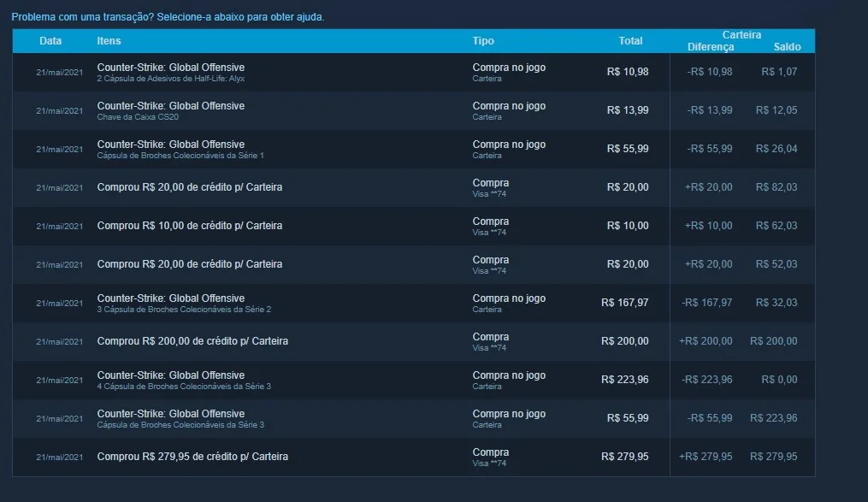Click the R$ 82,03 balance value
This screenshot has width=868, height=502.
tap(776, 187)
